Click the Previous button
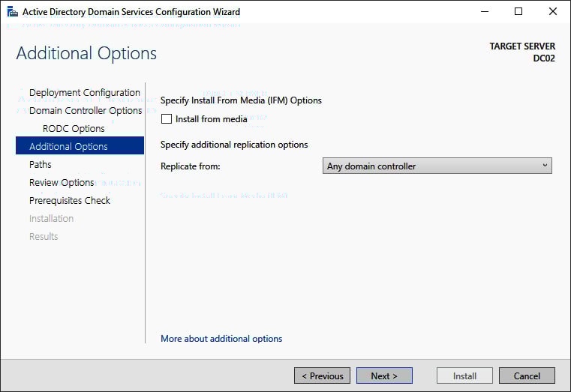 323,376
